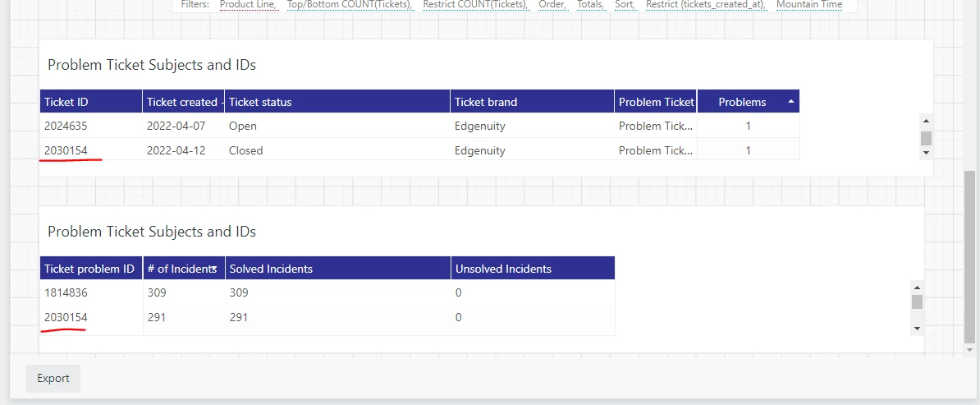
Task: Click the Open ticket status cell
Action: [337, 126]
